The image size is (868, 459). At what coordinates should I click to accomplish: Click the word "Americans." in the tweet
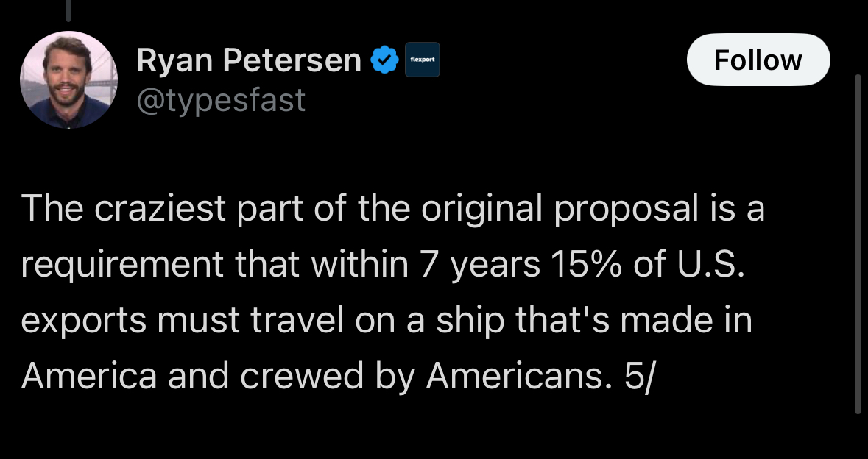tap(519, 375)
